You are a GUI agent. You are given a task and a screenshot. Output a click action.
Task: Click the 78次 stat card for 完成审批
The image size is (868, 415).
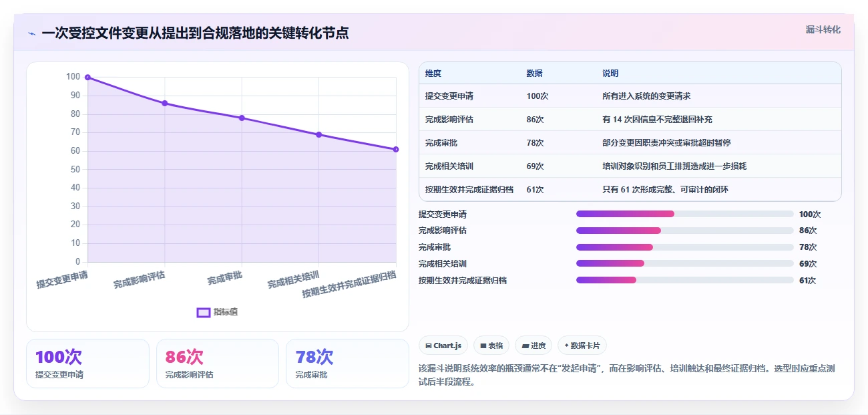point(347,363)
